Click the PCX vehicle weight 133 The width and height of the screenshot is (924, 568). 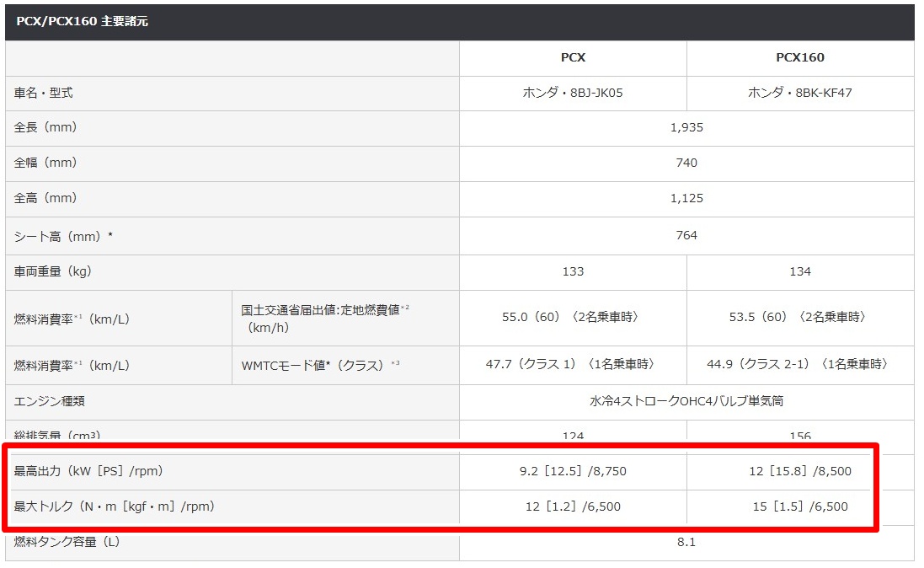click(x=573, y=271)
